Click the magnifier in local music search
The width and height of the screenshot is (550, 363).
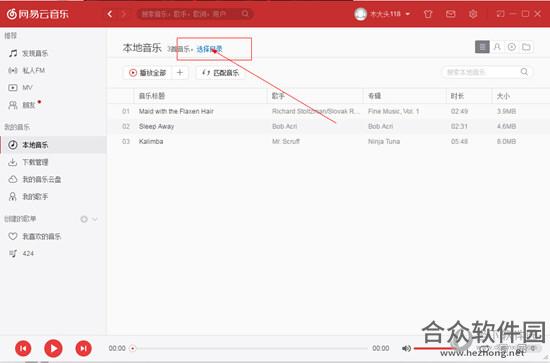coord(524,72)
